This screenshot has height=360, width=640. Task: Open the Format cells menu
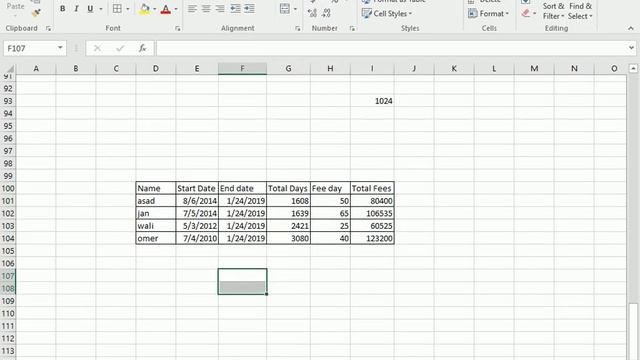pos(489,13)
